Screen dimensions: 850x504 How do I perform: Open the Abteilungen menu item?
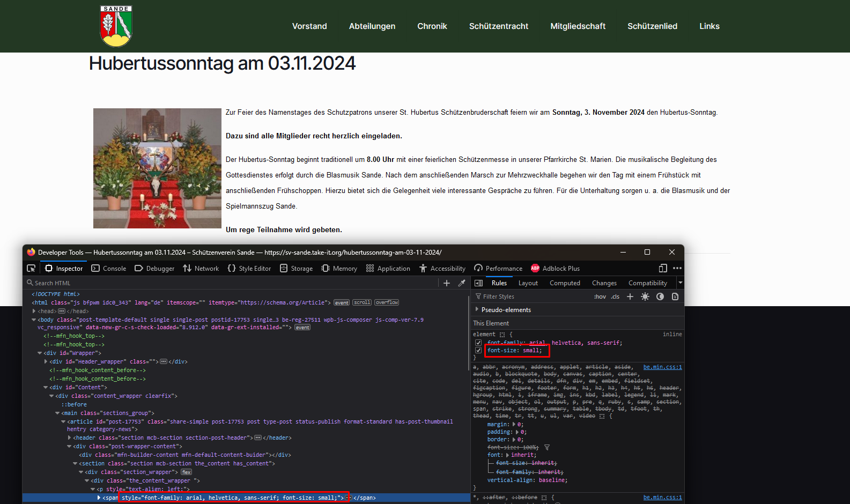coord(372,26)
